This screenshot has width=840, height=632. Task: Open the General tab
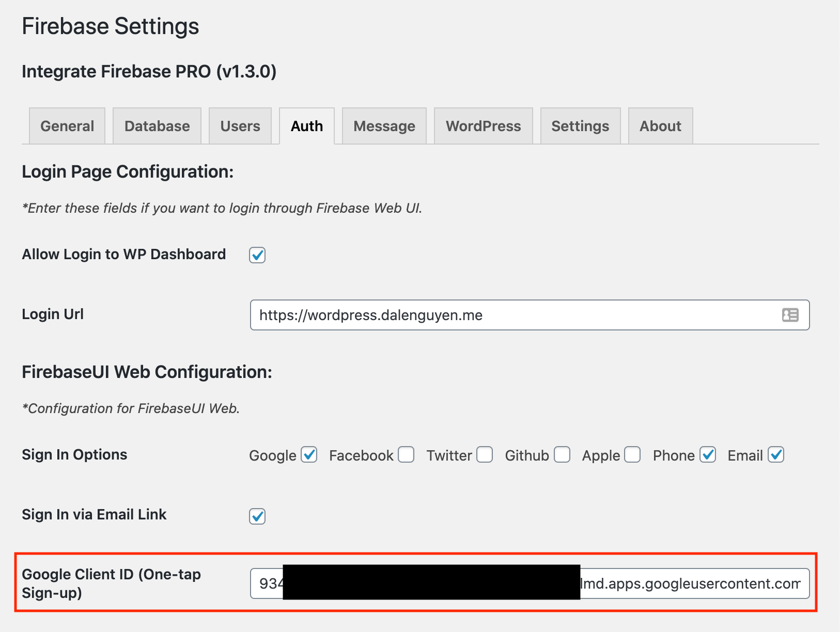tap(67, 126)
